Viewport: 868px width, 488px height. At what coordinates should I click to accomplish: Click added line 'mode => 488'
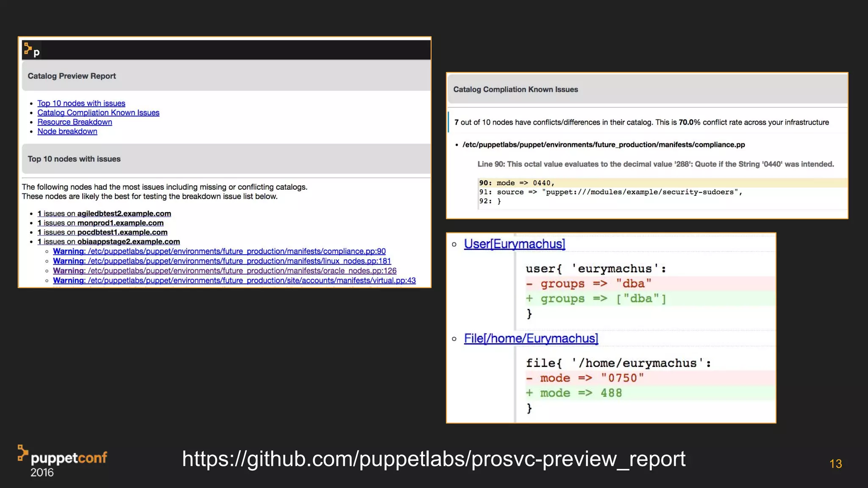tap(650, 393)
